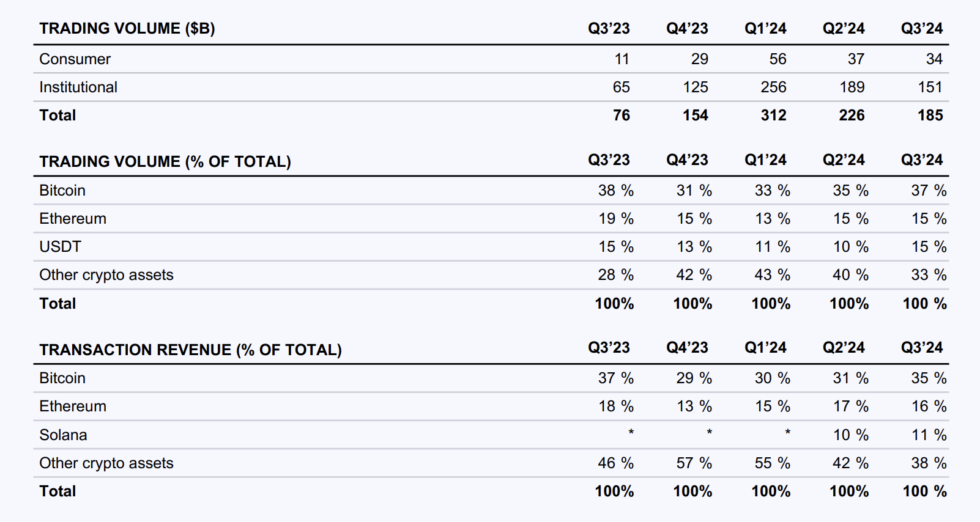
Task: Click the TRANSACTION REVENUE (% OF TOTAL) heading
Action: pyautogui.click(x=190, y=350)
